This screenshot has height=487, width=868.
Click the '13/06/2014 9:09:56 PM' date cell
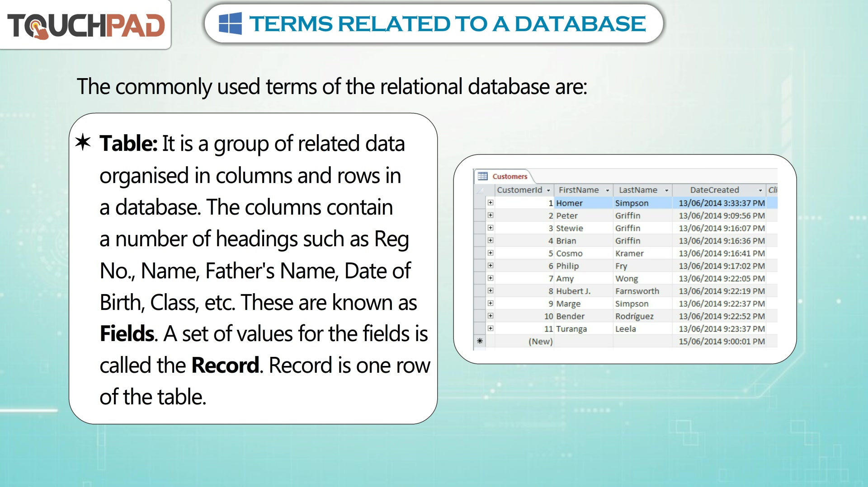click(x=719, y=215)
